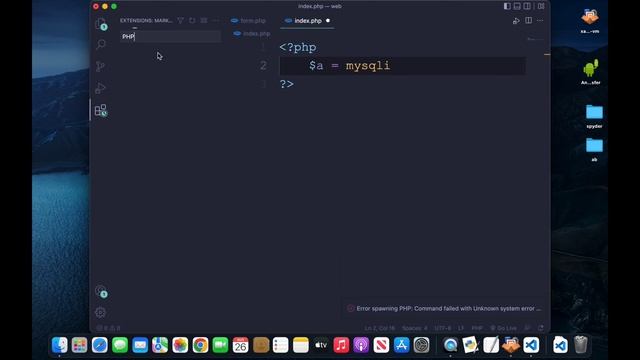Image resolution: width=640 pixels, height=360 pixels.
Task: Open Music from the dock
Action: 341,345
